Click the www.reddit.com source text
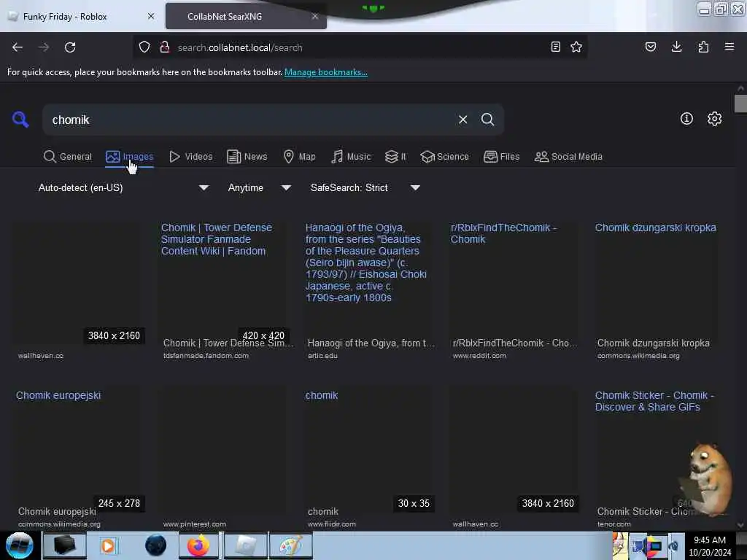747x560 pixels. click(x=479, y=356)
